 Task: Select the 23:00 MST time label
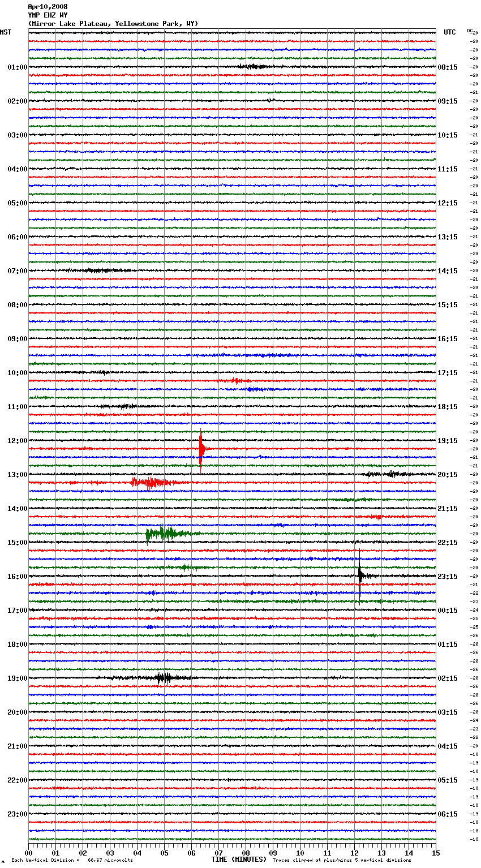(18, 814)
